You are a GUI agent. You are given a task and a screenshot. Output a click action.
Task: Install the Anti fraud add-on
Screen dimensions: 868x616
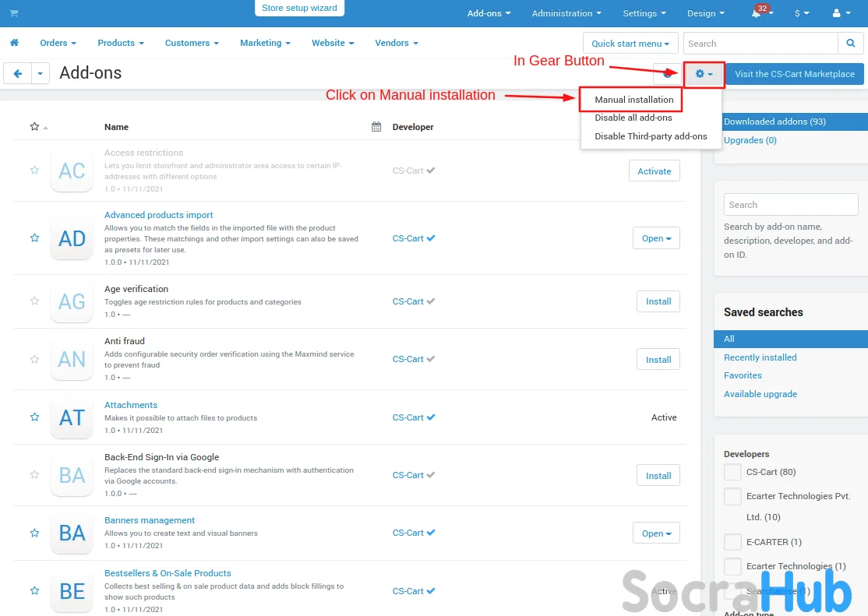(x=658, y=359)
